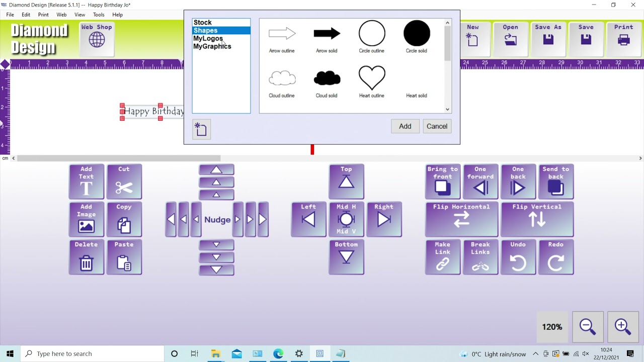Select MyGraphics category in list
Screen dimensions: 644x362
[x=221, y=46]
